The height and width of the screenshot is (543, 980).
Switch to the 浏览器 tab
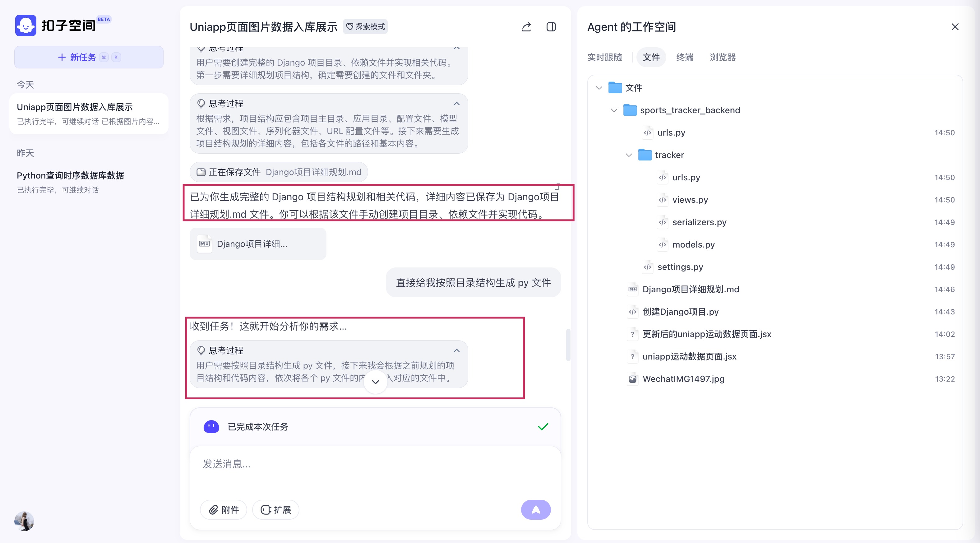[722, 58]
